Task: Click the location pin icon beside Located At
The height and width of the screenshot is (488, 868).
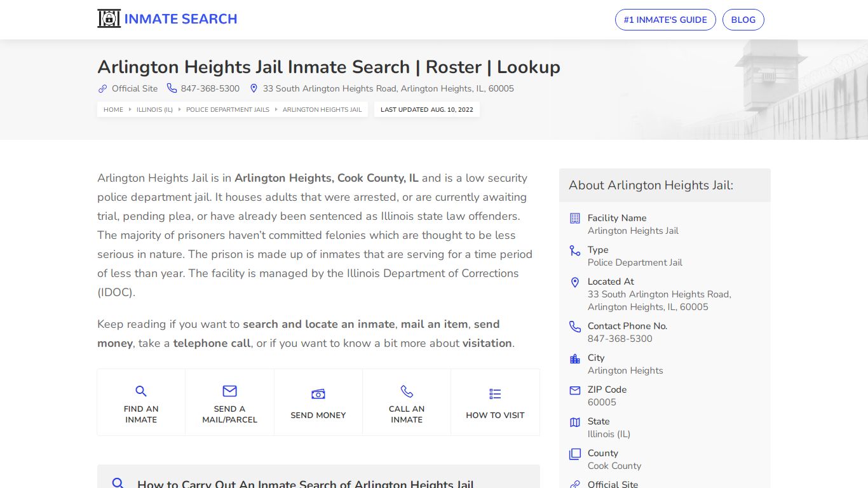Action: coord(575,282)
